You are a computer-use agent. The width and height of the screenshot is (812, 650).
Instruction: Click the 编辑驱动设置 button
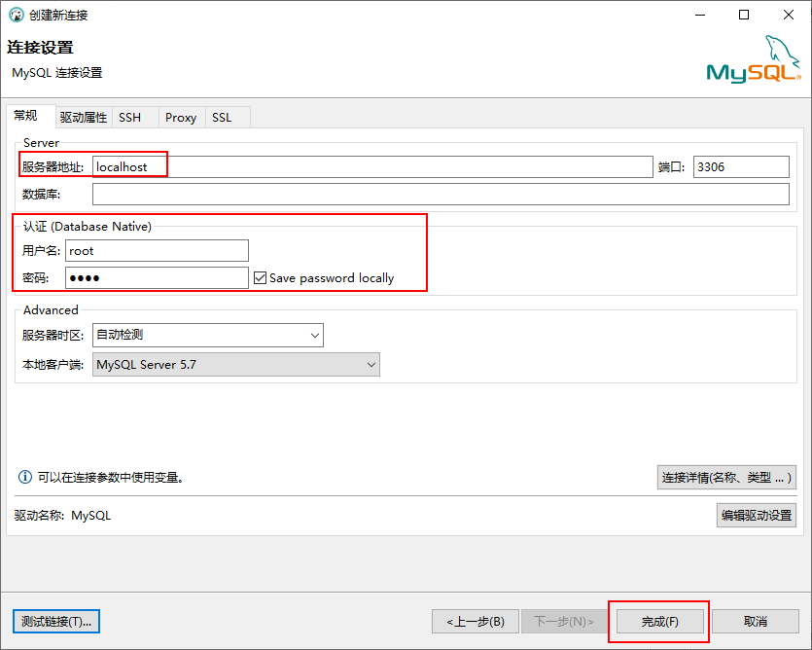click(757, 515)
